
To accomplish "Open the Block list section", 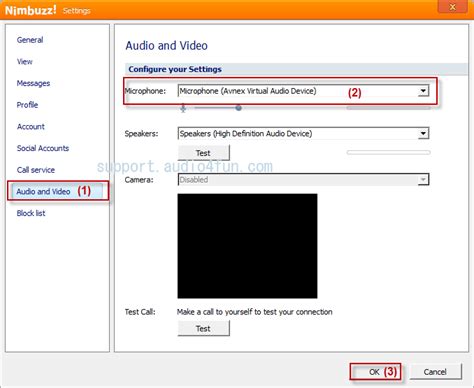I will tap(31, 213).
